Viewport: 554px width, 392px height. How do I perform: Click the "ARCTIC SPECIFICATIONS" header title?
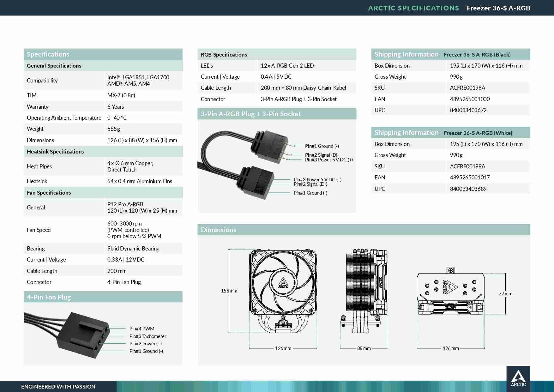[413, 8]
